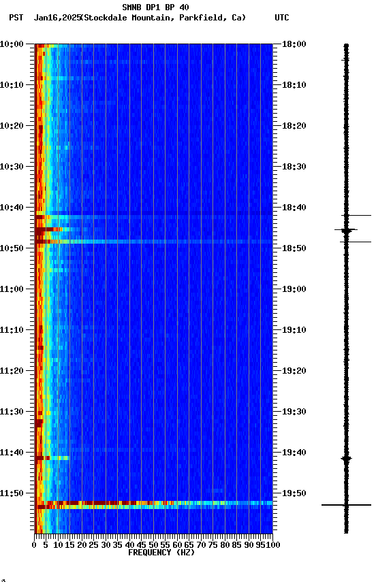The width and height of the screenshot is (376, 588).
Task: Click the cyan spectrogram streak near 10:48
Action: pyautogui.click(x=153, y=242)
